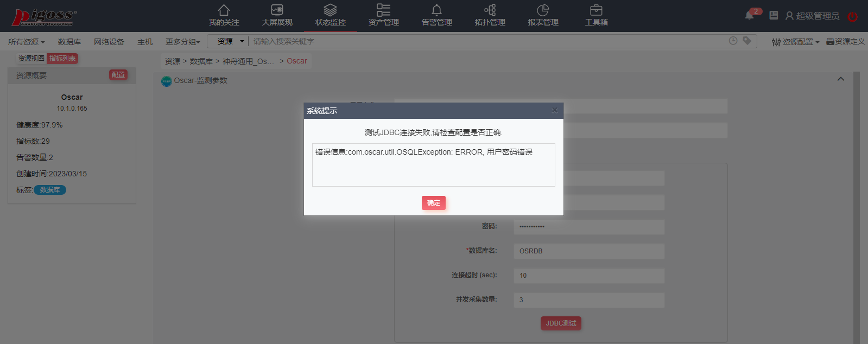The width and height of the screenshot is (868, 344).
Task: Open the 资源 search type selector
Action: (x=230, y=41)
